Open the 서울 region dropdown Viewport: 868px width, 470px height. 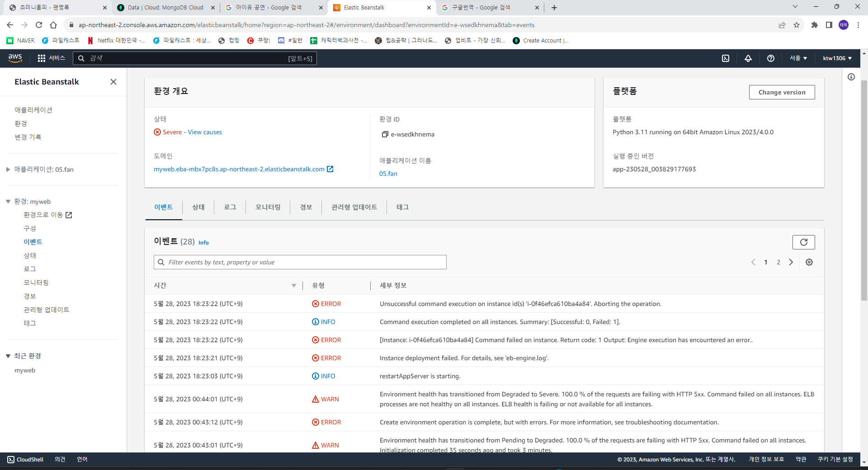click(x=798, y=58)
